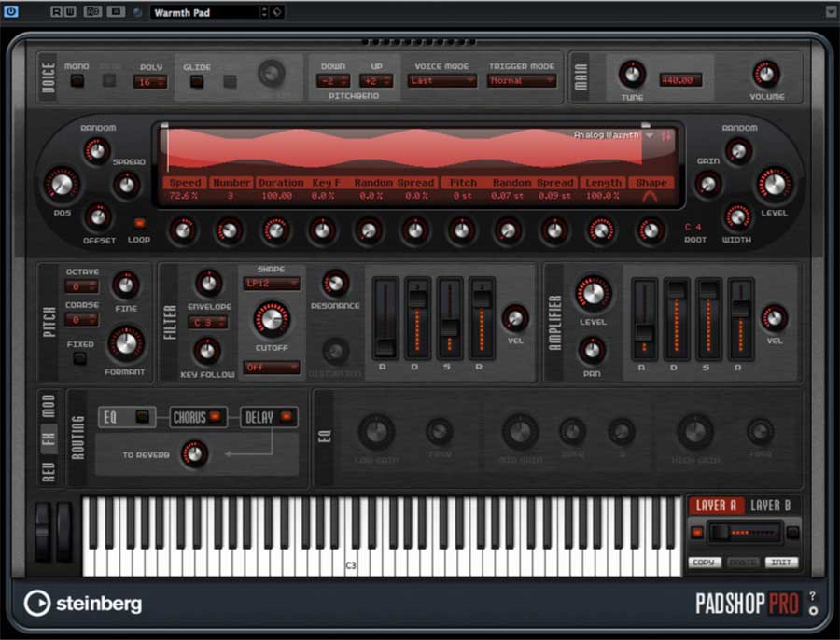Toggle Layer A on/off LED button
Viewport: 840px width, 640px height.
point(697,533)
